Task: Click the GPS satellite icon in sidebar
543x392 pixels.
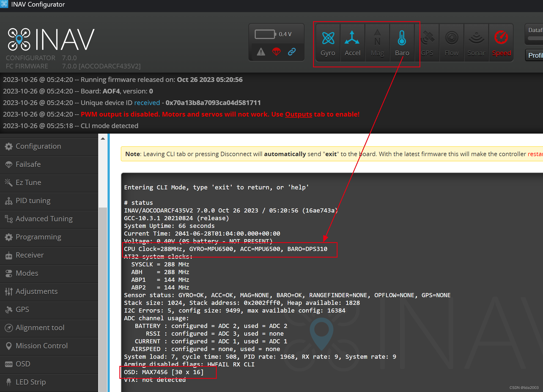Action: click(9, 310)
